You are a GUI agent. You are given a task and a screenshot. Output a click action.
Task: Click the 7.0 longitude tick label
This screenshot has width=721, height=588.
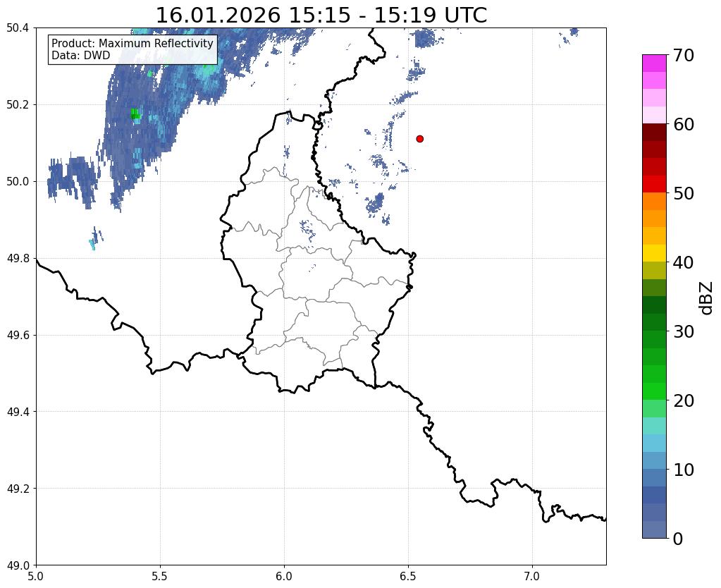tap(532, 577)
